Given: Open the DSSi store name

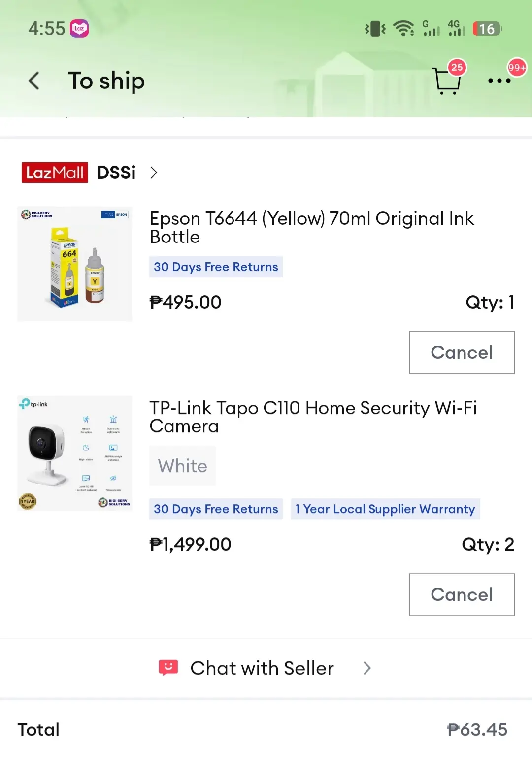Looking at the screenshot, I should [116, 173].
